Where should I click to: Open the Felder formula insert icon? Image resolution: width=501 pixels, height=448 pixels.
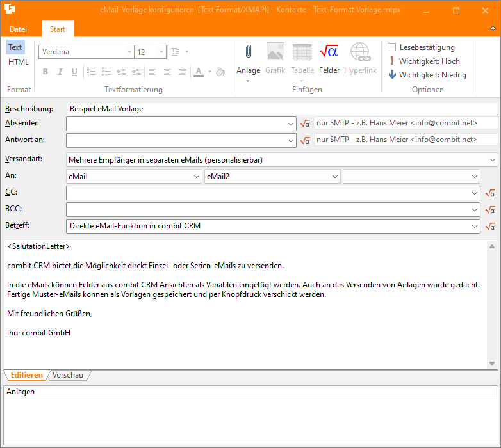[x=329, y=52]
